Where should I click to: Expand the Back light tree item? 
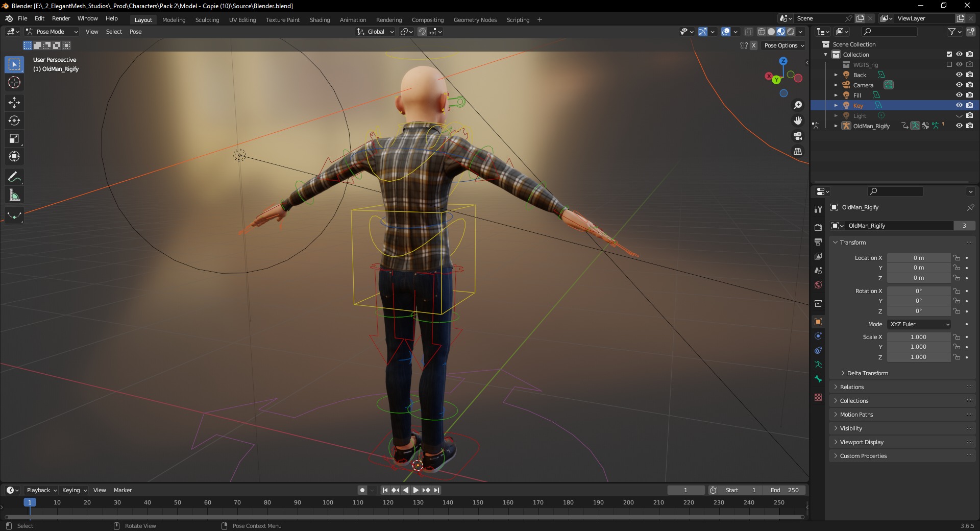tap(836, 75)
